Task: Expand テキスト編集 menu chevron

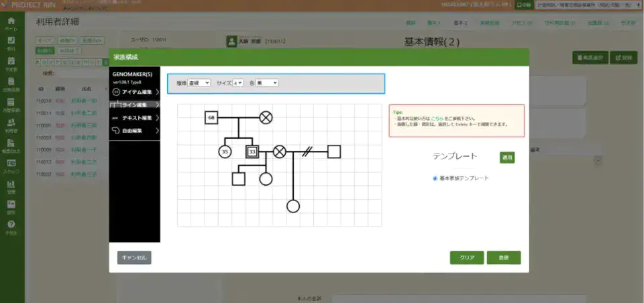Action: tap(157, 118)
